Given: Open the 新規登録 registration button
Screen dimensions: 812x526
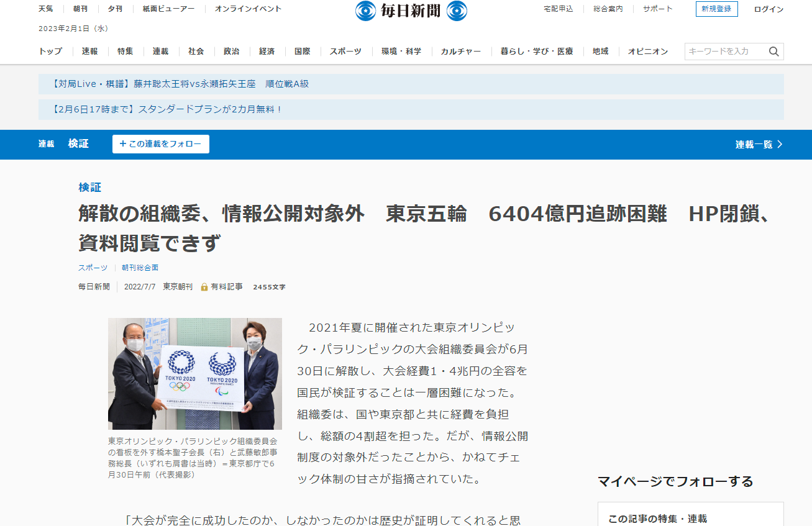Looking at the screenshot, I should 716,9.
